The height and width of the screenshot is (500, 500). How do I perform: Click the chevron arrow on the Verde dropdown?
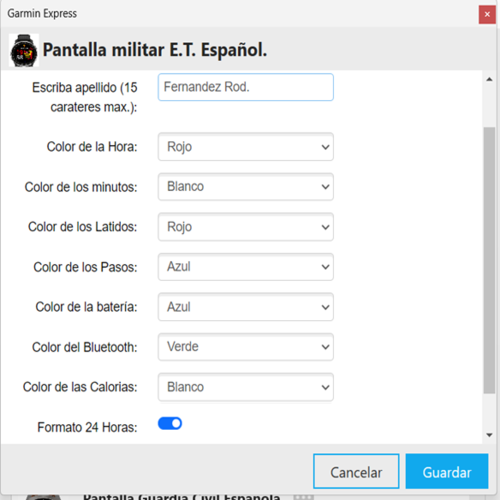(x=325, y=347)
